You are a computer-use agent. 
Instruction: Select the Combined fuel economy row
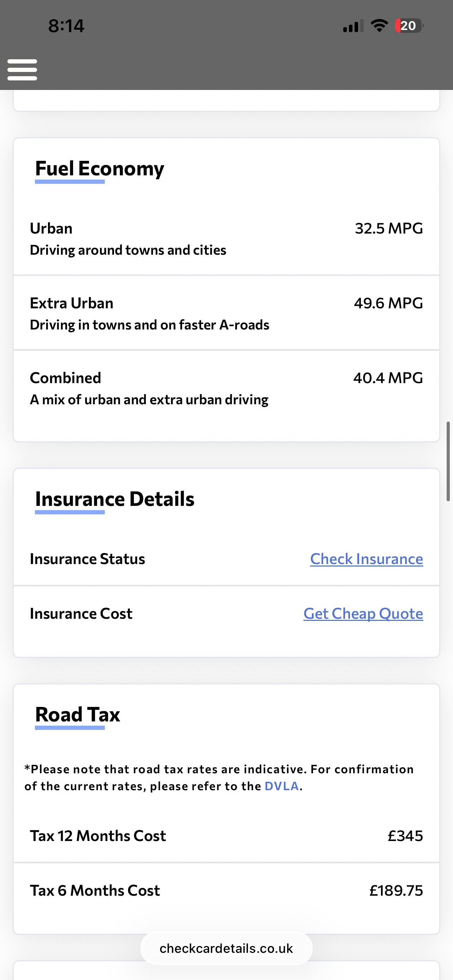pyautogui.click(x=226, y=388)
